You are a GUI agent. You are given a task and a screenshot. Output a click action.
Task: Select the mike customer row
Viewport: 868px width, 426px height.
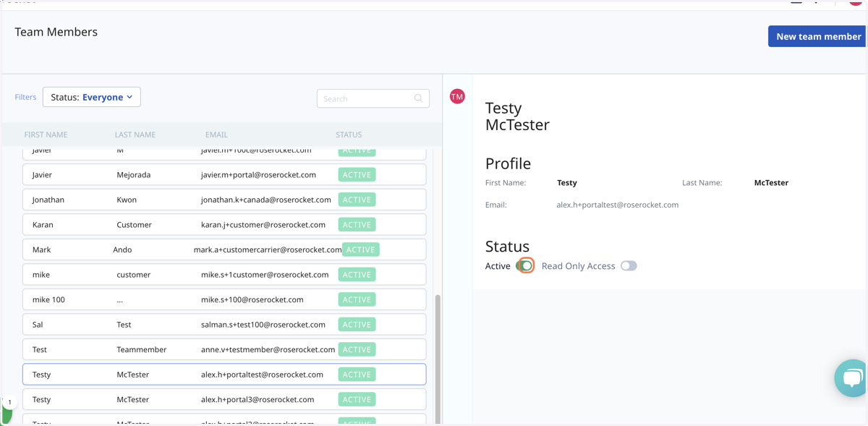point(224,275)
